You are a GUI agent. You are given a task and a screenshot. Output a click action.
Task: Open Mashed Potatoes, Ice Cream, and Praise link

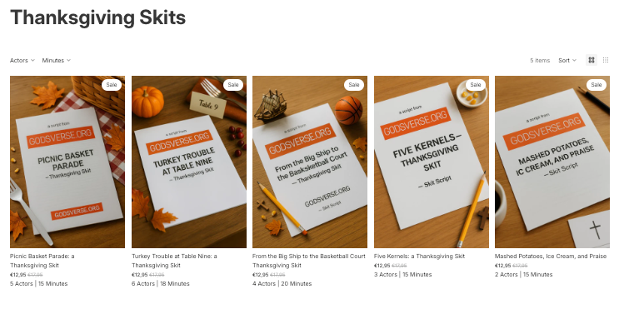(551, 256)
